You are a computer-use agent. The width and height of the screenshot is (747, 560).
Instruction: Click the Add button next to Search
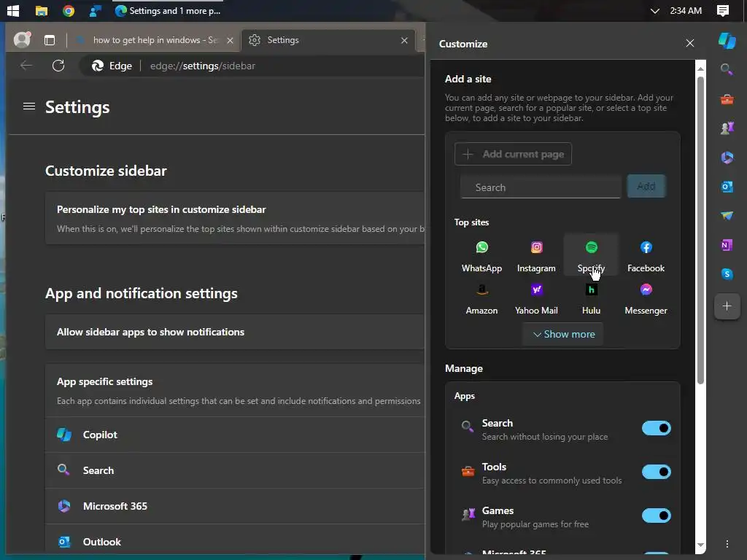click(x=646, y=186)
